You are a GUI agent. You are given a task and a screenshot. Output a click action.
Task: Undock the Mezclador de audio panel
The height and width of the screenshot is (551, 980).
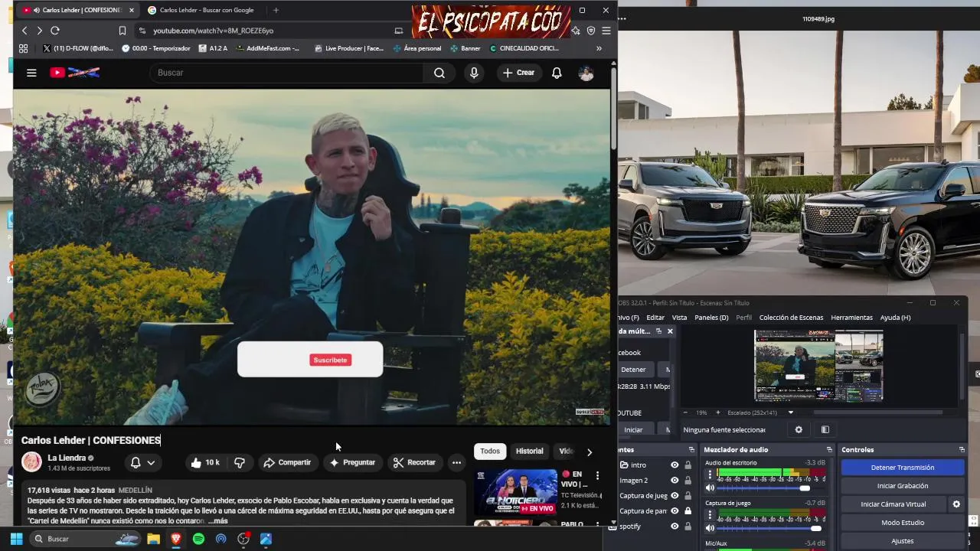tap(828, 450)
